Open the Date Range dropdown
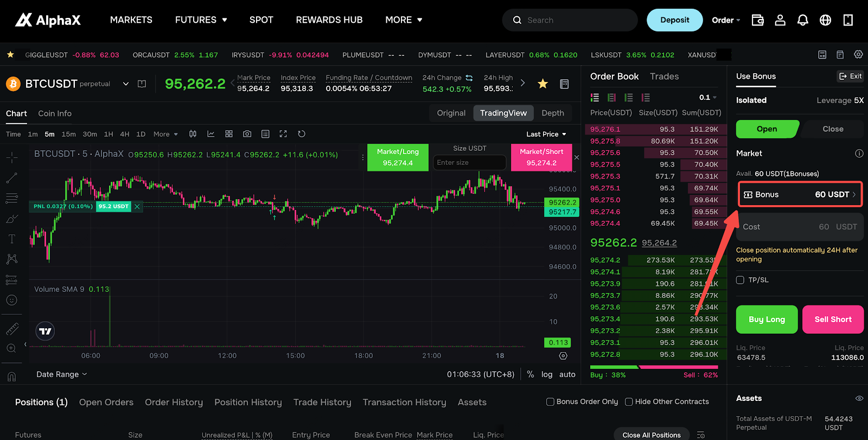The image size is (868, 440). (x=61, y=374)
